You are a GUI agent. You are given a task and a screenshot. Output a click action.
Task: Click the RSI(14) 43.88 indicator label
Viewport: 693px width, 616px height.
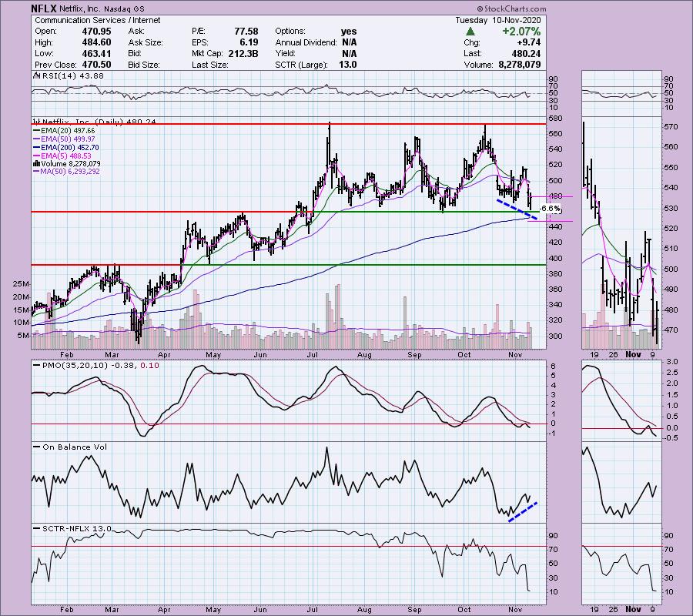click(x=72, y=75)
